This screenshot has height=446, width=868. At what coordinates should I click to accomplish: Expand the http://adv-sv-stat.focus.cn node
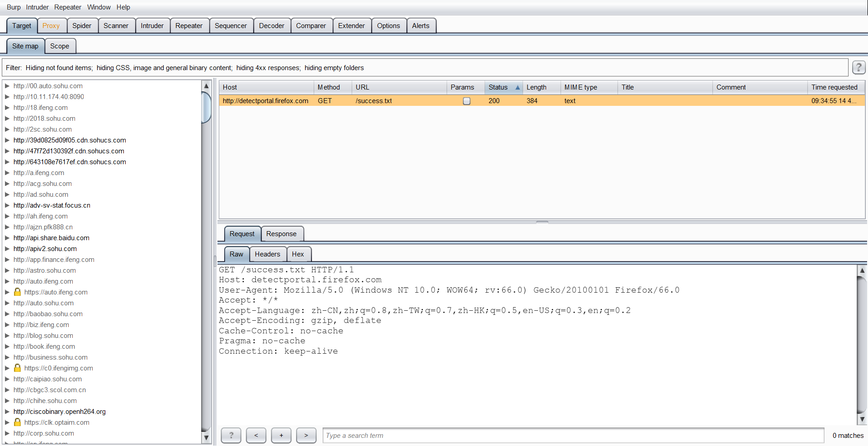click(7, 205)
